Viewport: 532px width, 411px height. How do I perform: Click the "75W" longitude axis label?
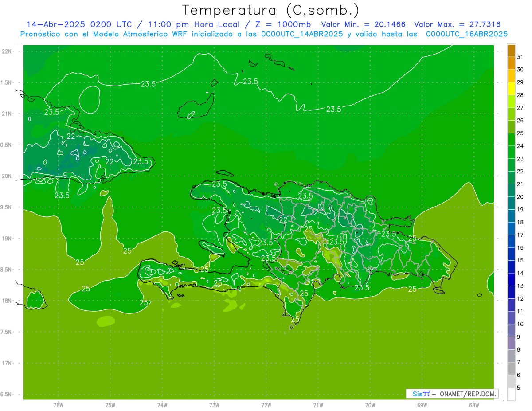[110, 405]
